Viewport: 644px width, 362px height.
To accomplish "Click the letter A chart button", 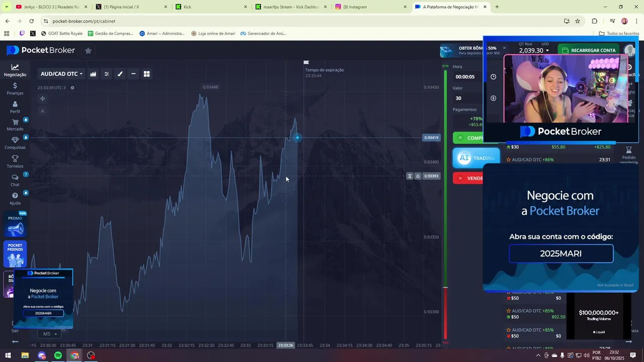I will point(42,111).
